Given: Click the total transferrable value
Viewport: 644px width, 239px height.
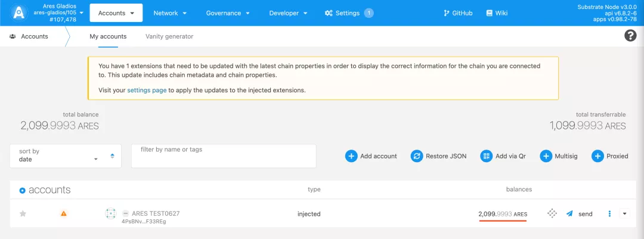Looking at the screenshot, I should [588, 126].
